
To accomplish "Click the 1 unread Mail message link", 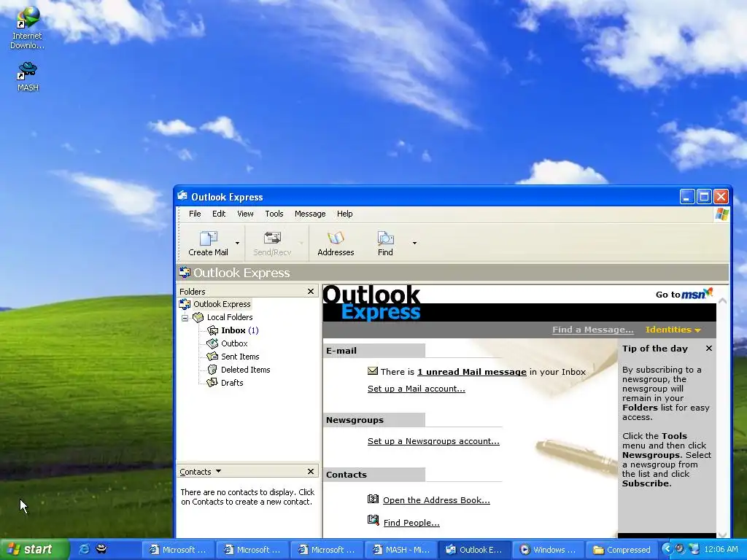I will click(472, 372).
